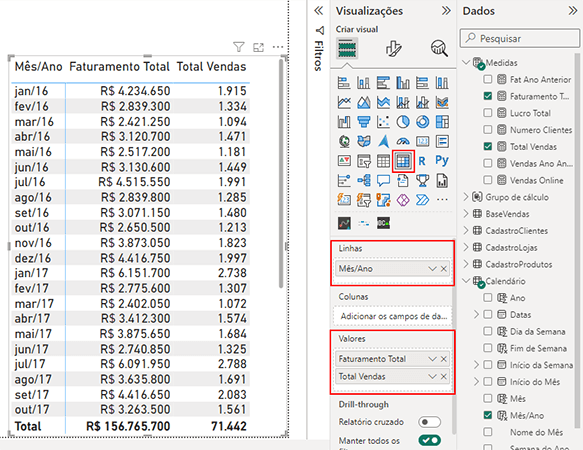The height and width of the screenshot is (450, 583).
Task: Select the donut chart visual
Action: (x=422, y=122)
